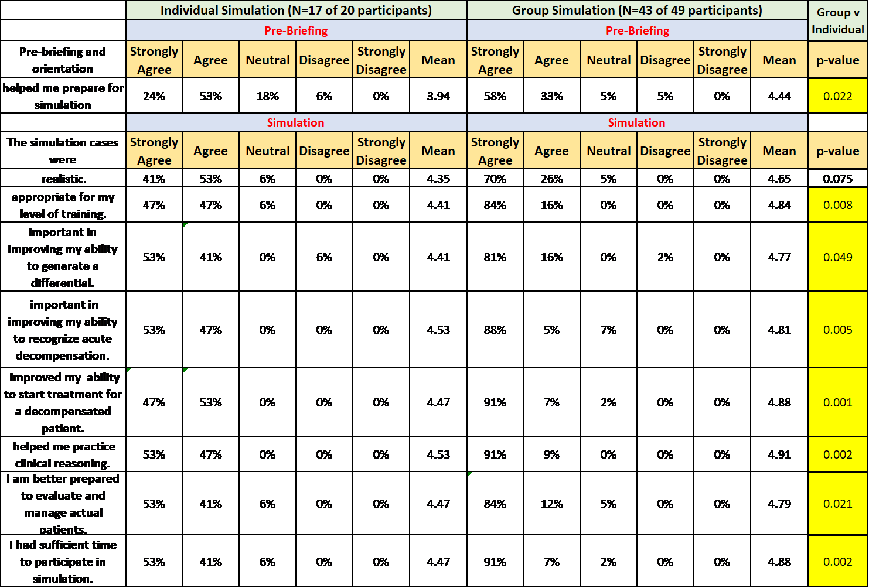
Task: Select red Simulation header under Individual Simulation
Action: tap(296, 122)
